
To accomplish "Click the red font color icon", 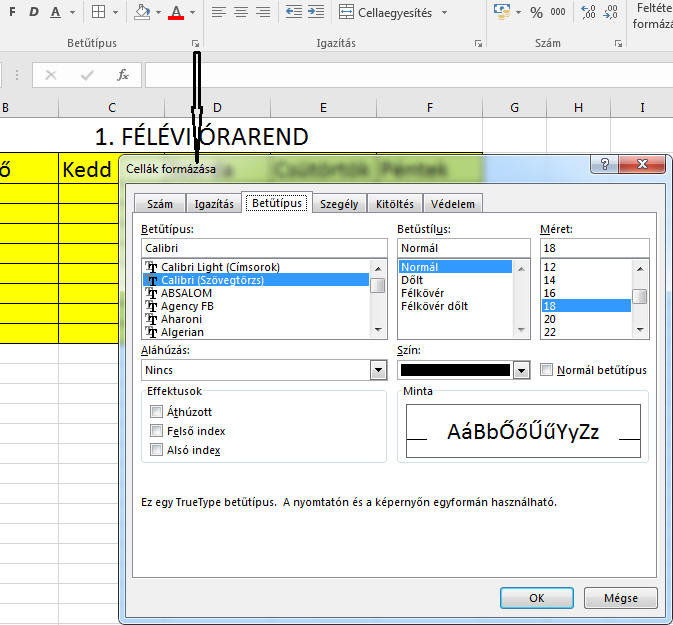I will click(176, 13).
